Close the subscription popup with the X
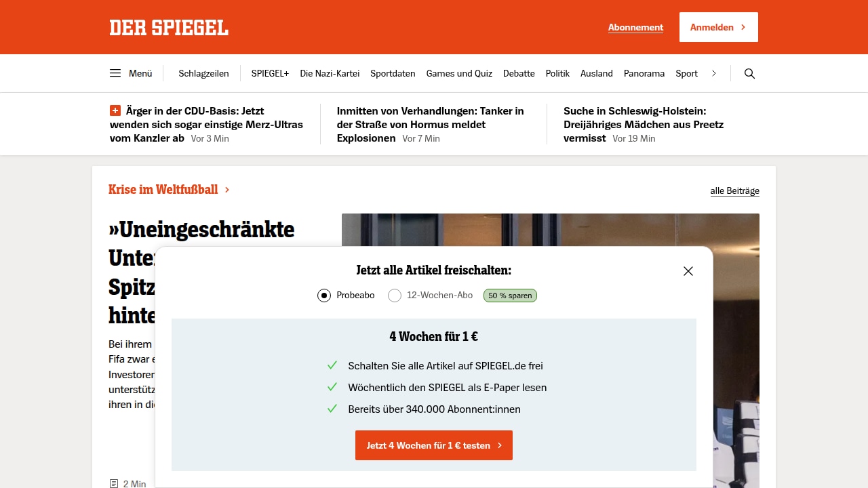Image resolution: width=868 pixels, height=488 pixels. (x=688, y=271)
